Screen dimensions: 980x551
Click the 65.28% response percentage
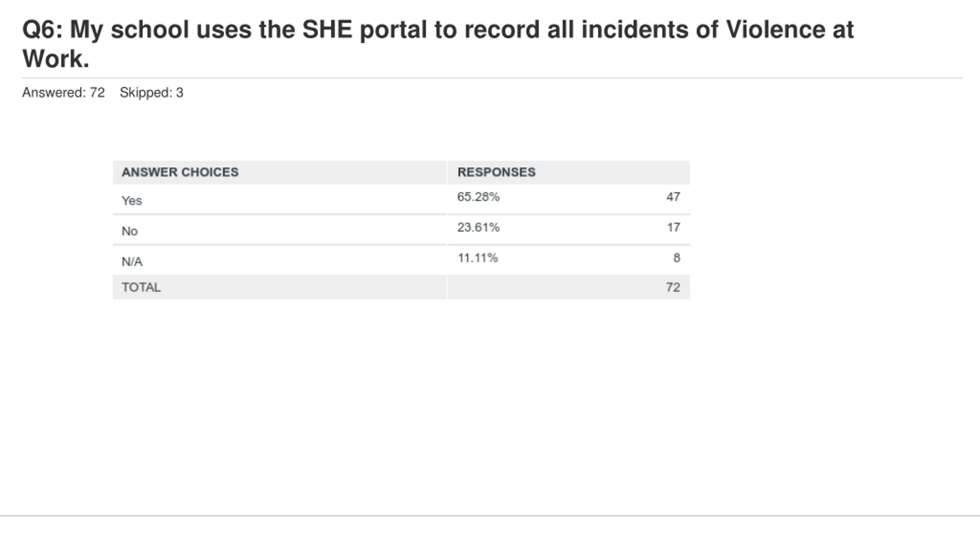[479, 197]
